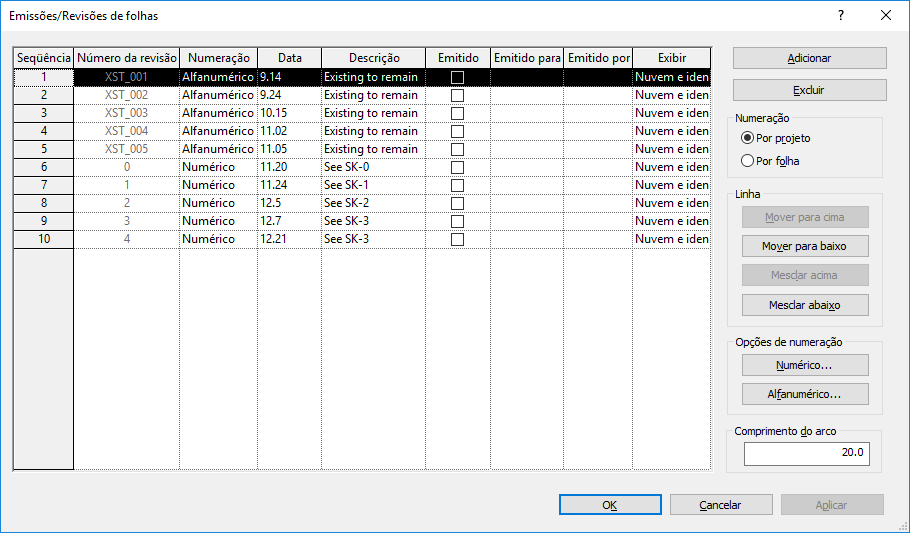The width and height of the screenshot is (910, 533).
Task: Select row header for sequence 1
Action: (44, 77)
